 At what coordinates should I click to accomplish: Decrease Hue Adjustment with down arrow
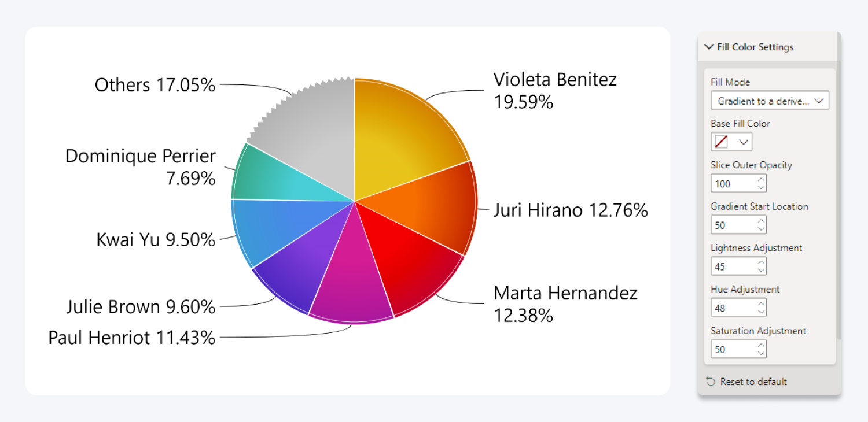click(761, 312)
